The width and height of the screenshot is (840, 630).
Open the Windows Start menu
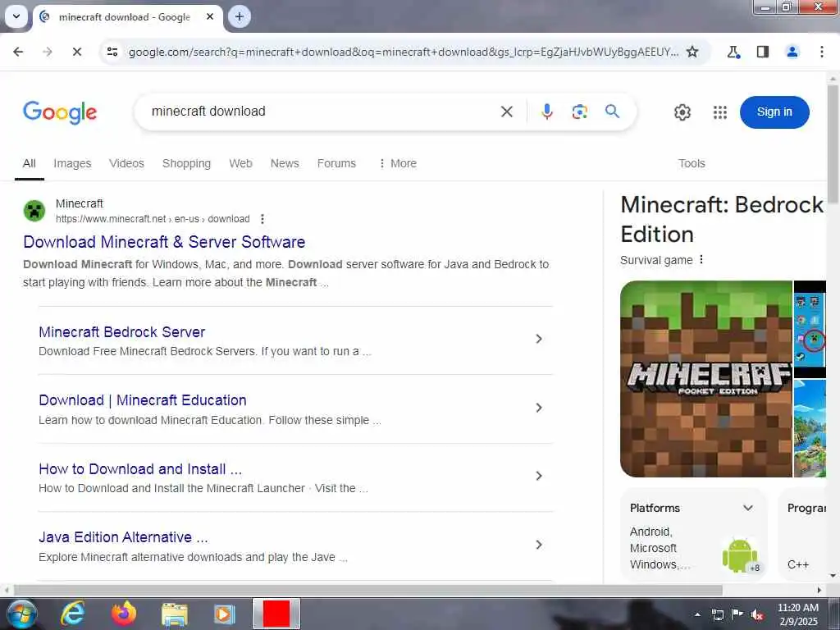(21, 614)
